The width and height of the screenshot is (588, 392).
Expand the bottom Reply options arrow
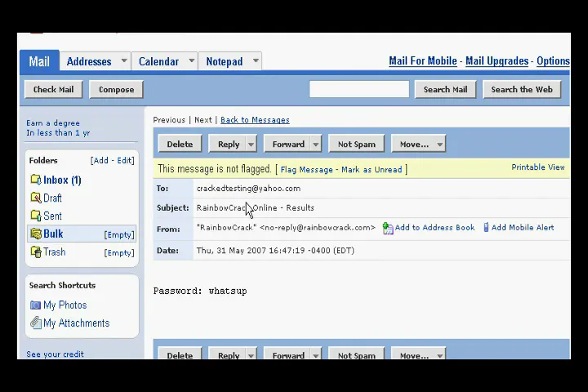[x=251, y=355]
